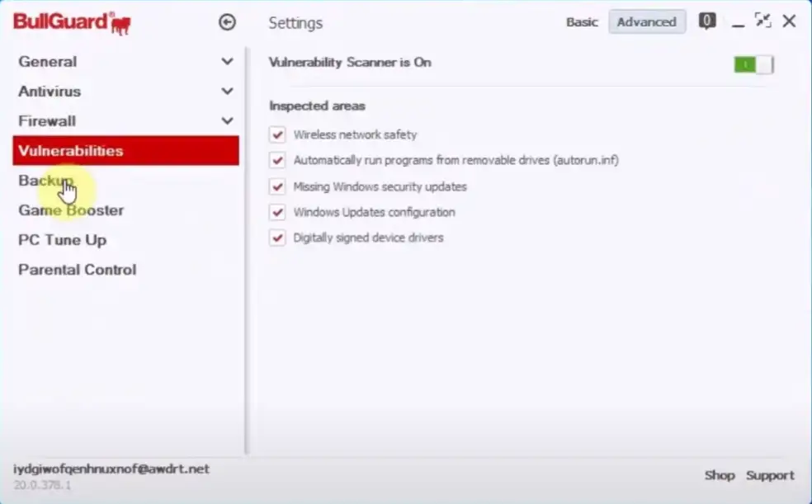Open the Backup settings section
The width and height of the screenshot is (812, 504).
coord(46,181)
